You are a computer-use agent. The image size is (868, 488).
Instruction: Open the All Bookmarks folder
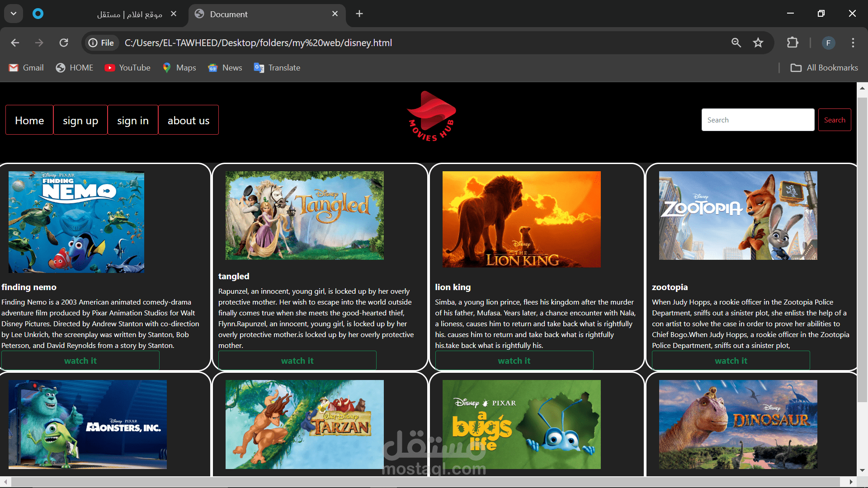coord(824,68)
